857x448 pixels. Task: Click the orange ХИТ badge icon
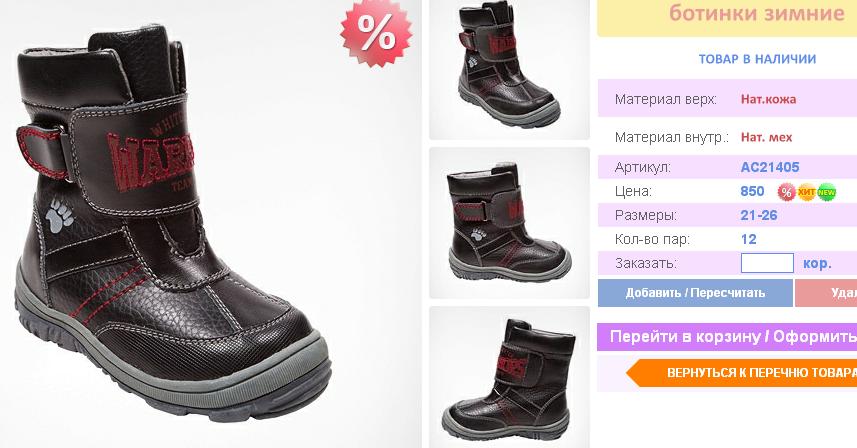point(807,192)
